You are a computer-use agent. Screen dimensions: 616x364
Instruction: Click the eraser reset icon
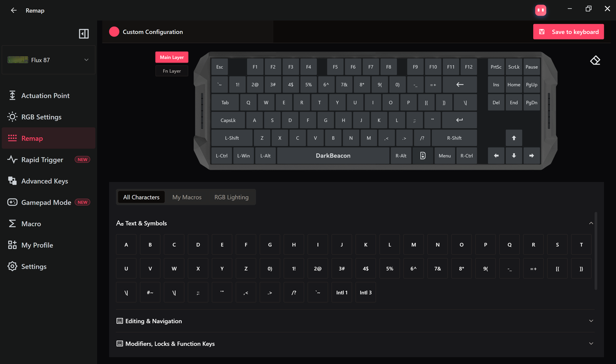pos(595,60)
